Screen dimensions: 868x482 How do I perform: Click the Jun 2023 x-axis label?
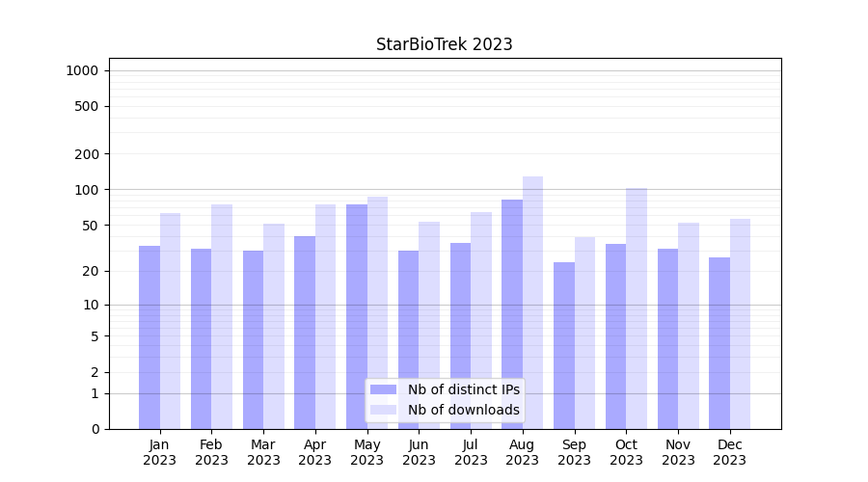(419, 452)
